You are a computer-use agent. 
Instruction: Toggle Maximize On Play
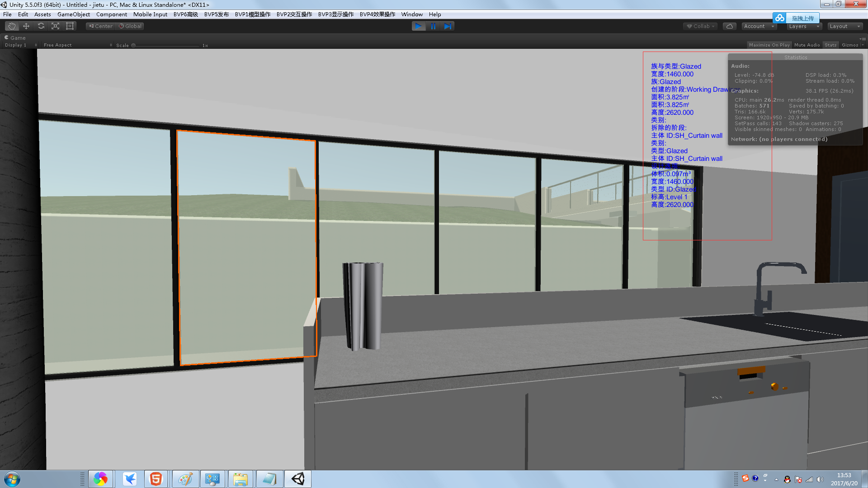pos(769,45)
